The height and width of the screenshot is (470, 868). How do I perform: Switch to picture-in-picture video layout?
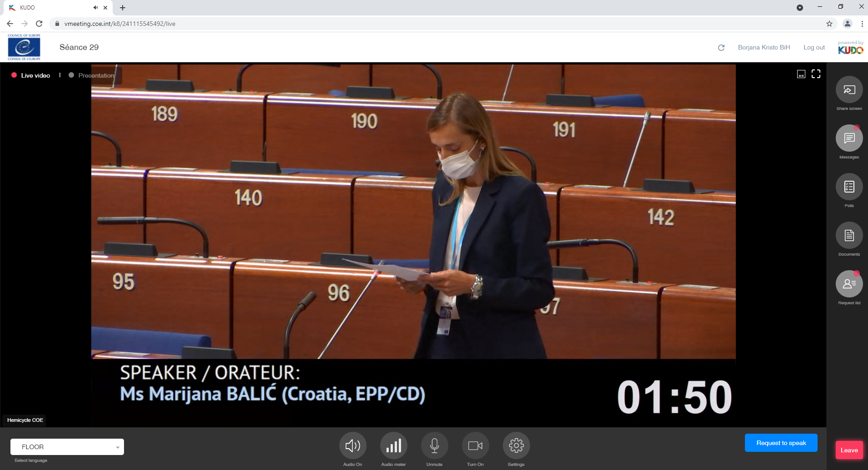point(801,74)
